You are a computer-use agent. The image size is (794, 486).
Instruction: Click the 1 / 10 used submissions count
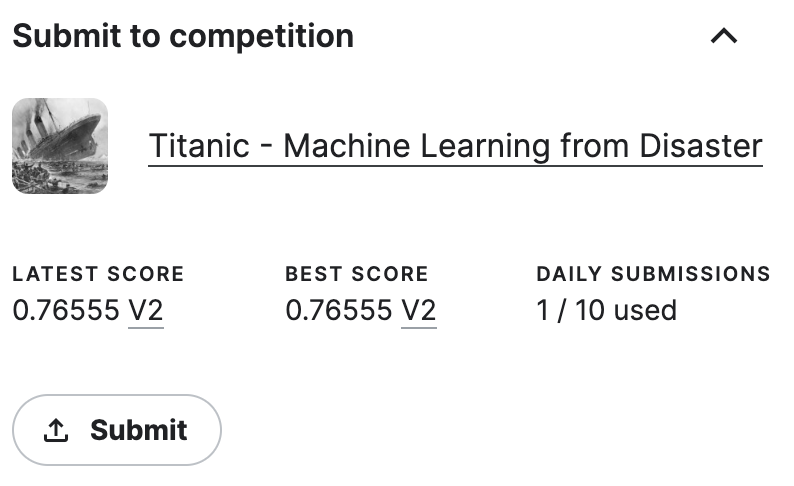click(x=607, y=310)
